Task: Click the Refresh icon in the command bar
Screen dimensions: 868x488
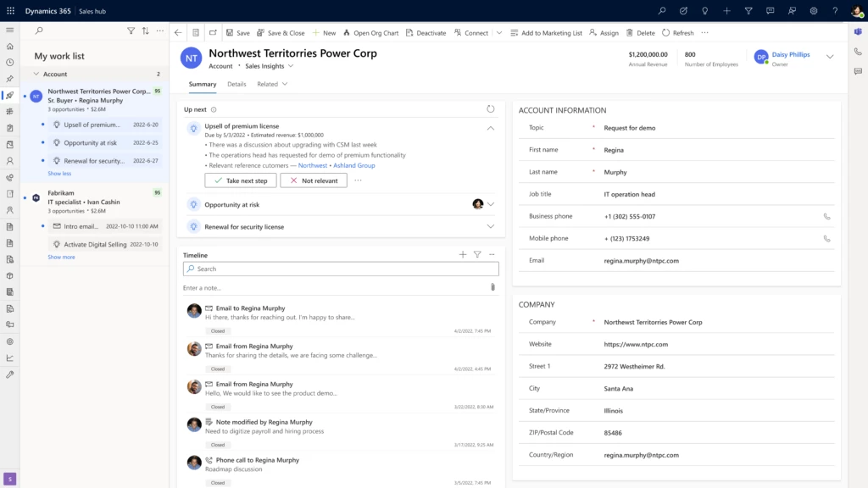Action: point(666,32)
